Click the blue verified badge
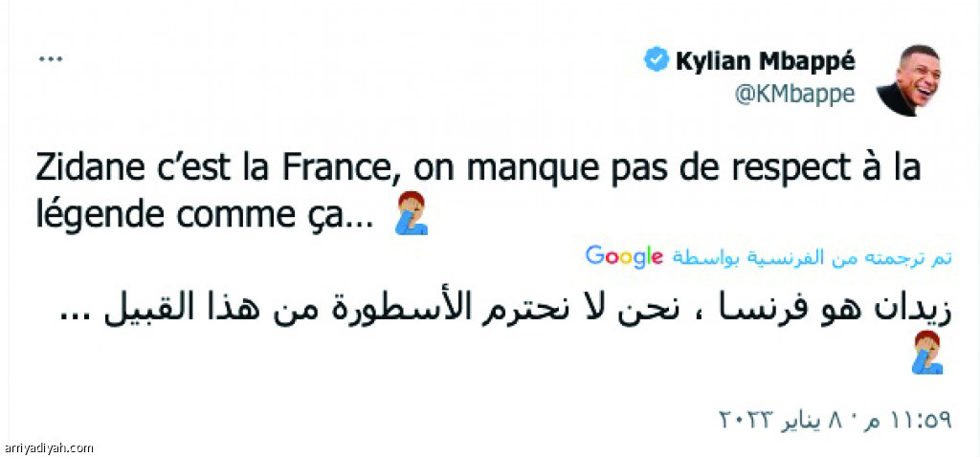Viewport: 980px width, 457px height. click(x=657, y=61)
